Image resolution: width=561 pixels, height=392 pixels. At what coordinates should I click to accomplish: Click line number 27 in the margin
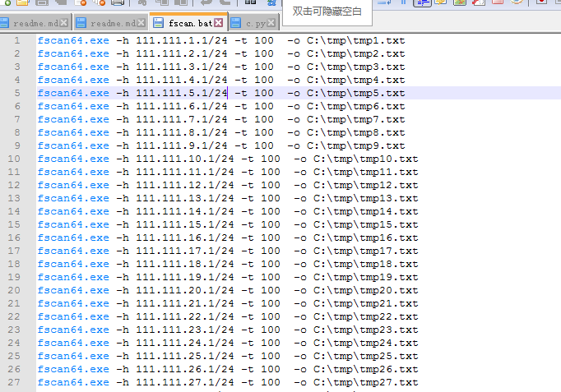(x=14, y=382)
